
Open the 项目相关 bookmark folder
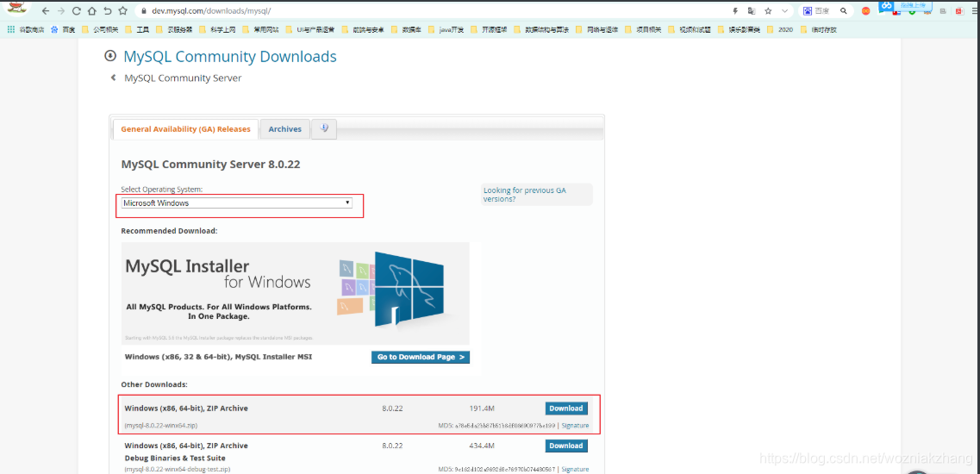[x=643, y=29]
